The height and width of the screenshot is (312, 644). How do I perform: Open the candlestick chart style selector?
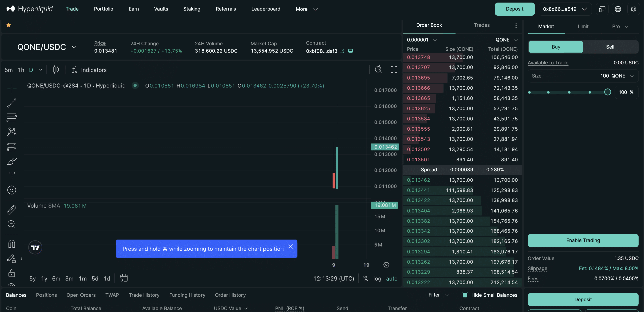[x=56, y=70]
